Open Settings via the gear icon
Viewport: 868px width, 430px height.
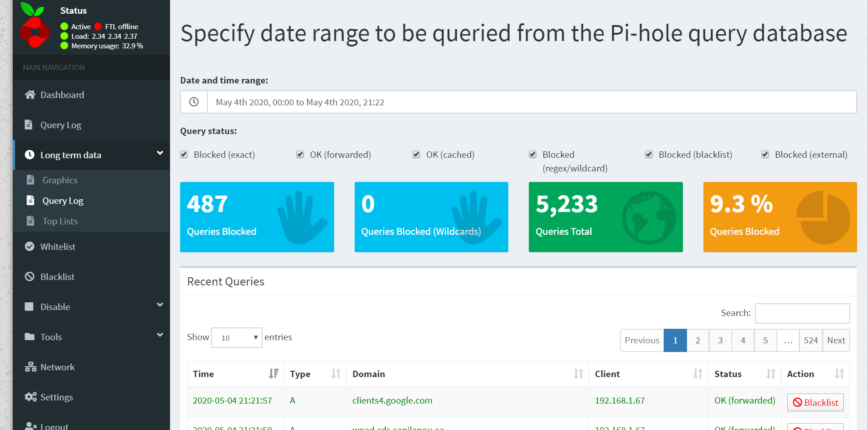30,397
